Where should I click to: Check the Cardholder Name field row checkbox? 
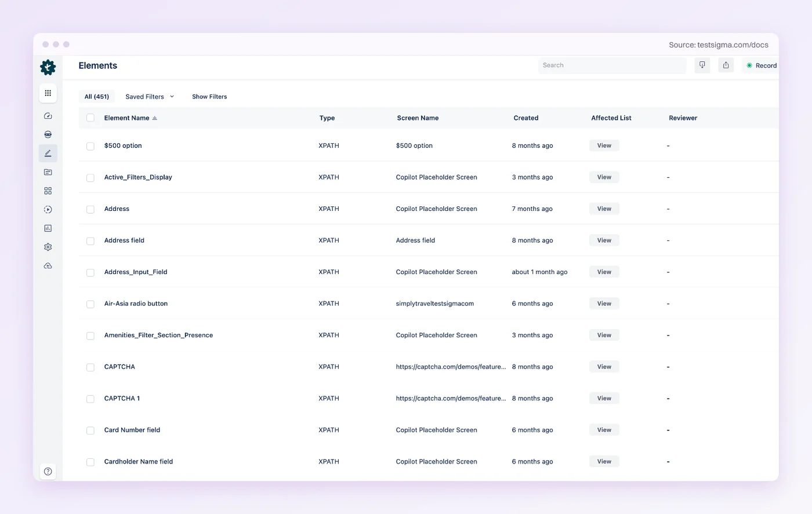[x=90, y=462]
